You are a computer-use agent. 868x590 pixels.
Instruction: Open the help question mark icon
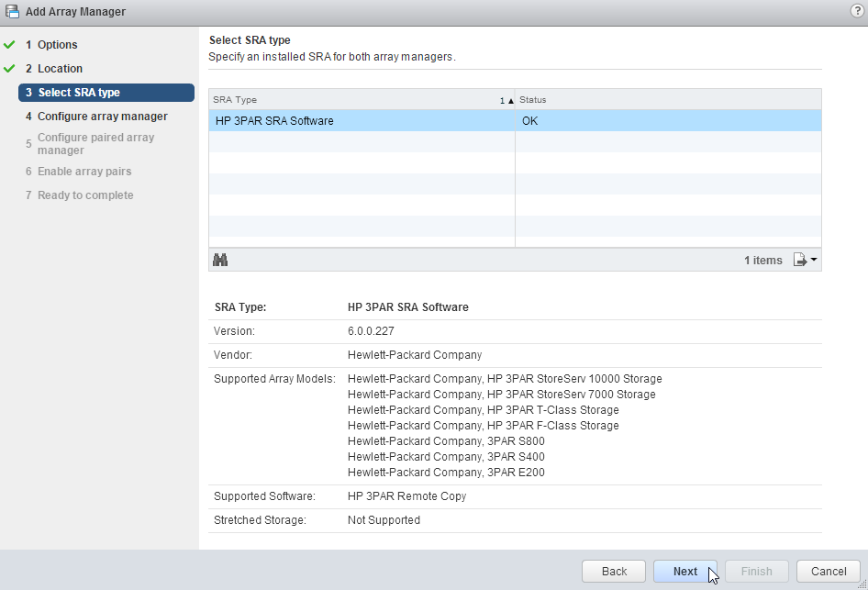pos(857,10)
